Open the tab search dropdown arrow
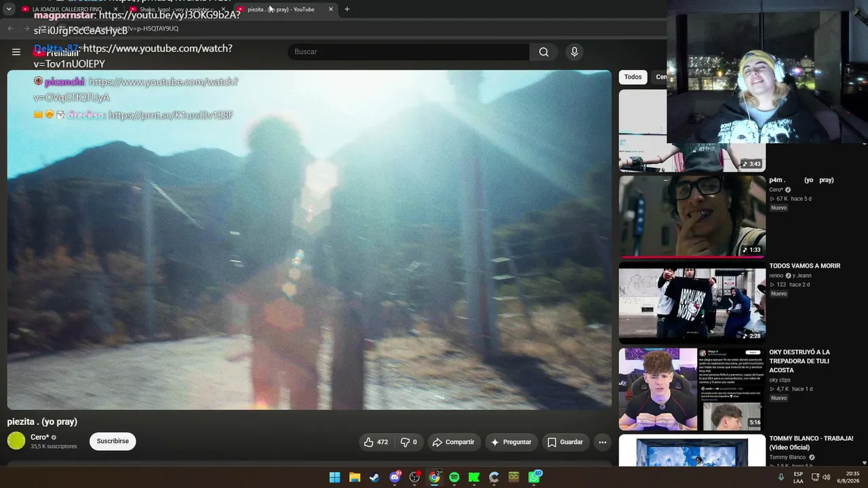The image size is (868, 488). pos(9,9)
